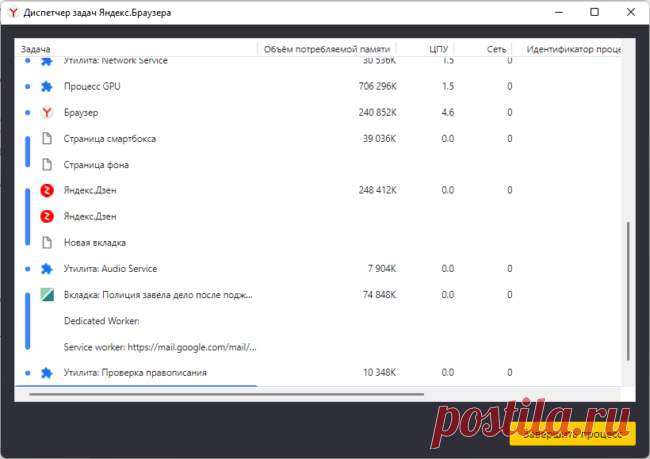The image size is (650, 459).
Task: Click the 7 904K memory value
Action: [x=382, y=269]
